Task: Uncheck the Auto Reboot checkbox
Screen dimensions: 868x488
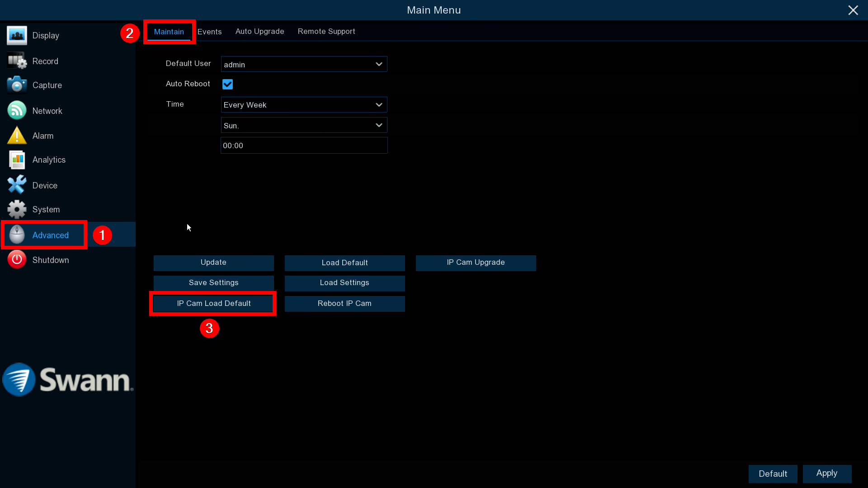Action: pyautogui.click(x=227, y=84)
